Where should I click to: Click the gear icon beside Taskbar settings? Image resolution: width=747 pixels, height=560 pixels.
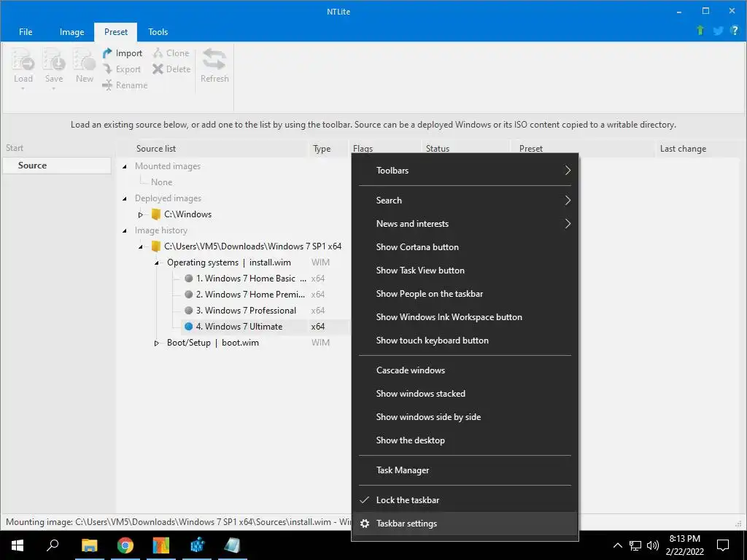365,524
